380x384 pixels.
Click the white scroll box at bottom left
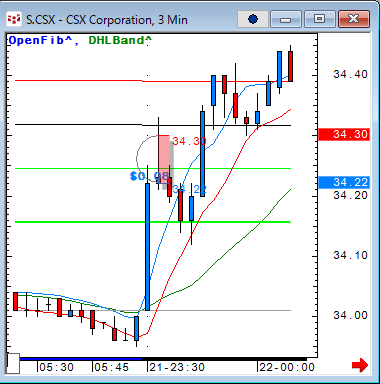[13, 364]
